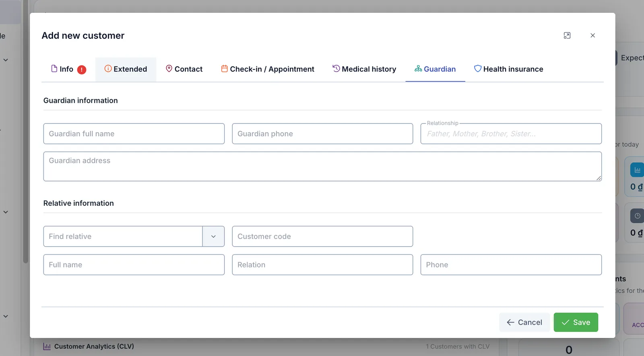Image resolution: width=644 pixels, height=356 pixels.
Task: Open the Find relative dropdown arrow
Action: pyautogui.click(x=213, y=237)
